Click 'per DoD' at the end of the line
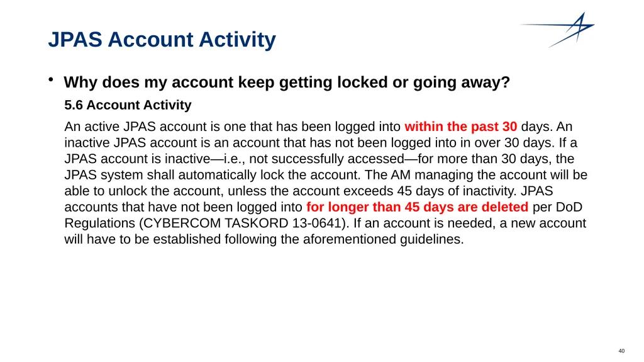 click(557, 207)
